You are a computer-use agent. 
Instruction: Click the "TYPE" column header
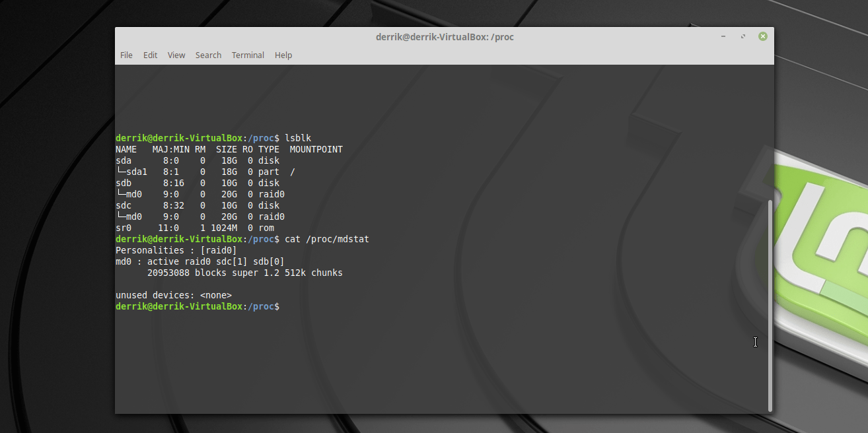tap(269, 149)
